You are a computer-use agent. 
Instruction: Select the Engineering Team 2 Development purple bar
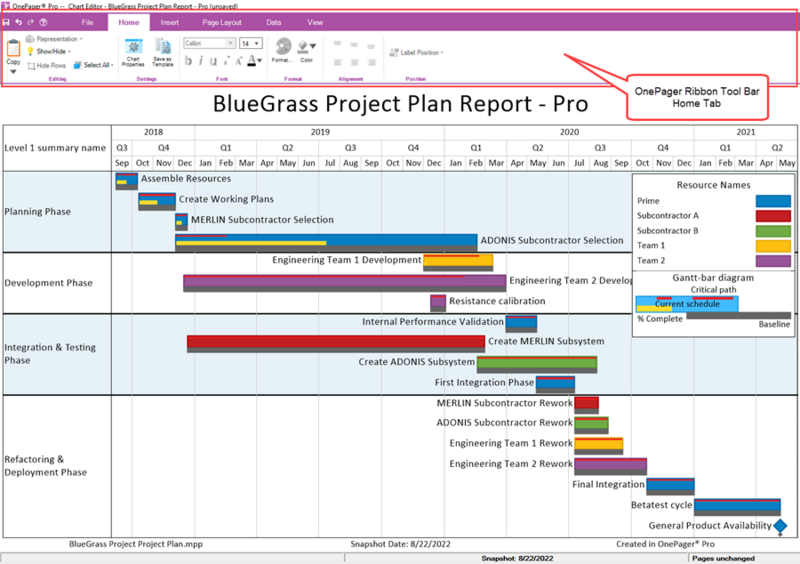click(x=344, y=281)
